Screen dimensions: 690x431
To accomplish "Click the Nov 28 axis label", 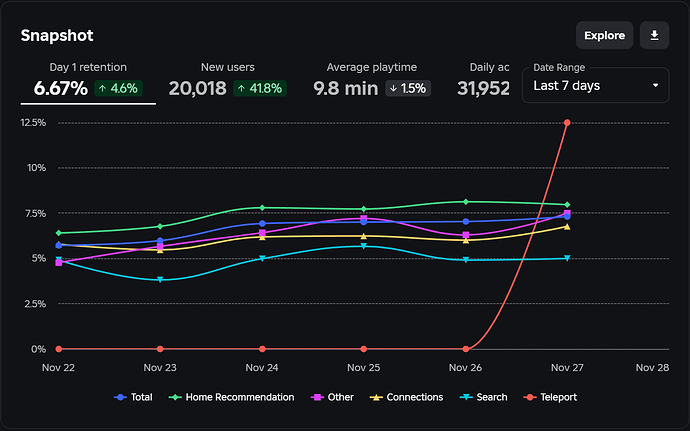I will [x=652, y=367].
